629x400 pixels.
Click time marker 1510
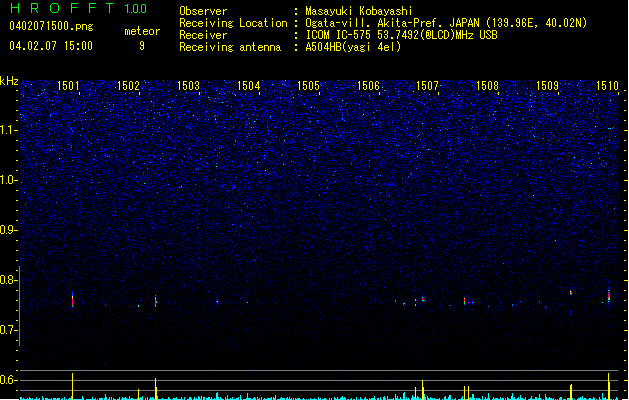coord(607,86)
